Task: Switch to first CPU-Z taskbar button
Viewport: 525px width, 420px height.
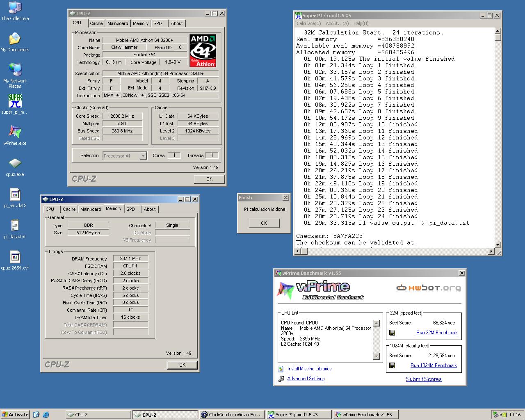Action: click(98, 415)
